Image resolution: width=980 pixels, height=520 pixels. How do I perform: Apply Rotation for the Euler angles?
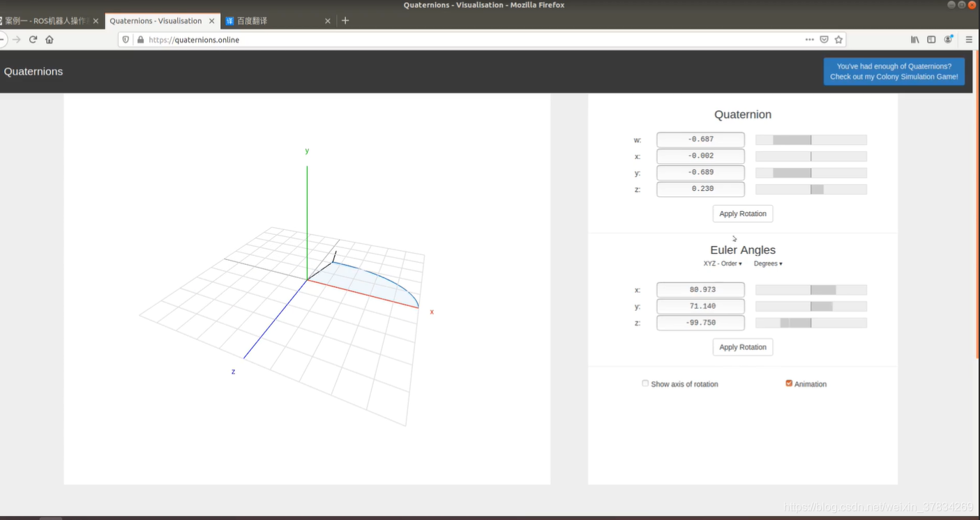[743, 347]
